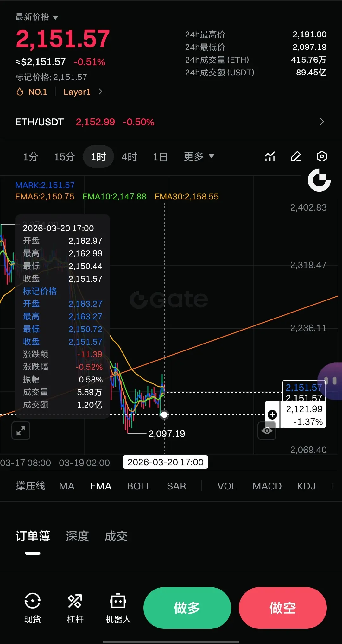Screen dimensions: 342x644
Task: Tap the white crosshair dot on the chart
Action: 164,414
